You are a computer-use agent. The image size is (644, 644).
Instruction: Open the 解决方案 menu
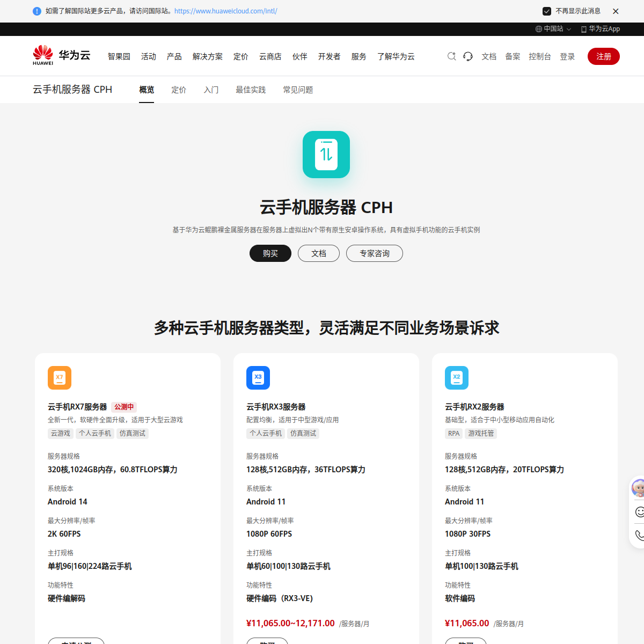coord(208,56)
